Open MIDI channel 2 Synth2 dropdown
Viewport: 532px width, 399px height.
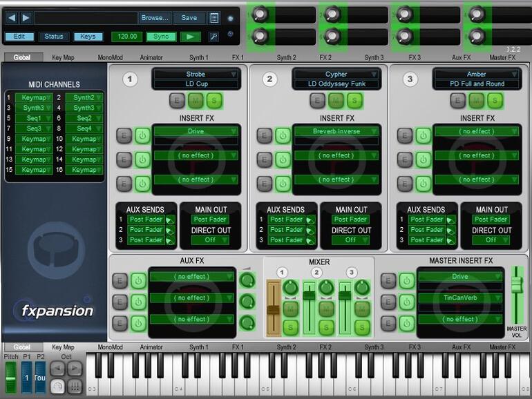84,97
